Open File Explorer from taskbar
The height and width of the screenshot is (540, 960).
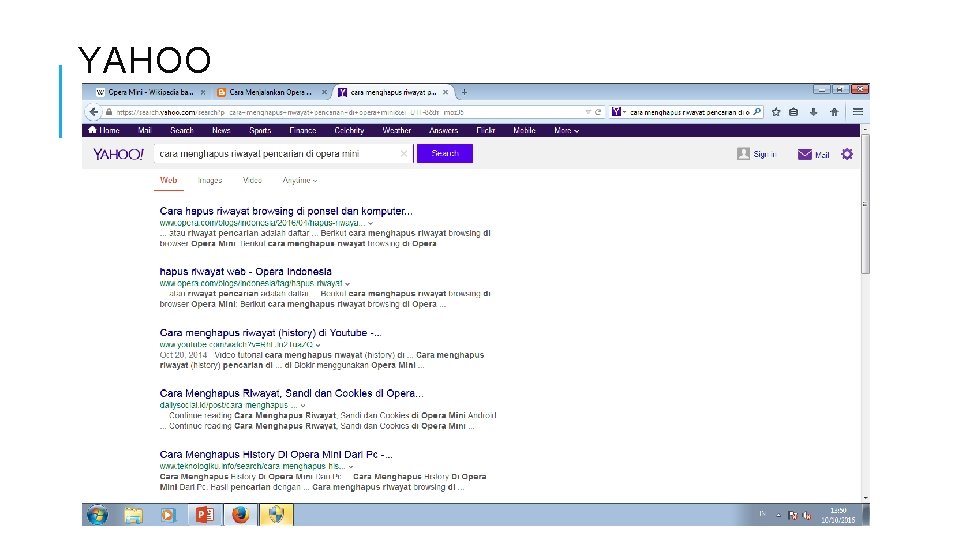[x=133, y=515]
